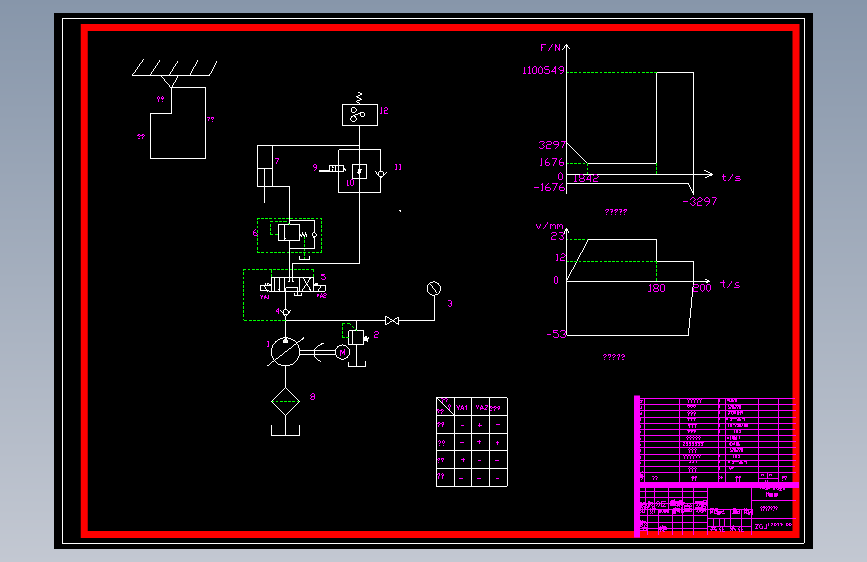Click the 3297 value on force axis
Screen dimensions: 867x562
[x=552, y=145]
